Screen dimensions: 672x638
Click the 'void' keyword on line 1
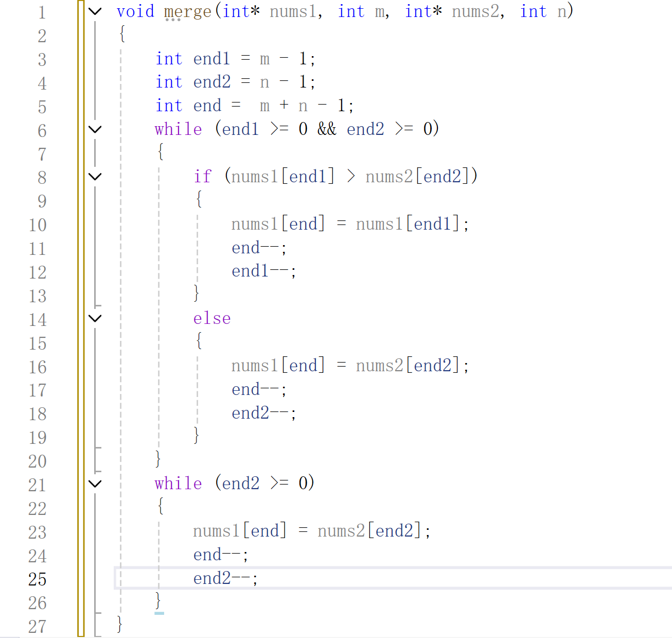[x=135, y=11]
